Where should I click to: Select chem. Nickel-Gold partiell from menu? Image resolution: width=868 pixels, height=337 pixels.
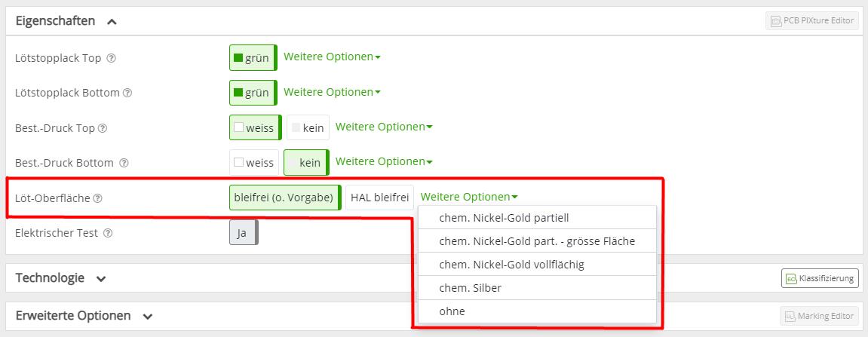504,218
